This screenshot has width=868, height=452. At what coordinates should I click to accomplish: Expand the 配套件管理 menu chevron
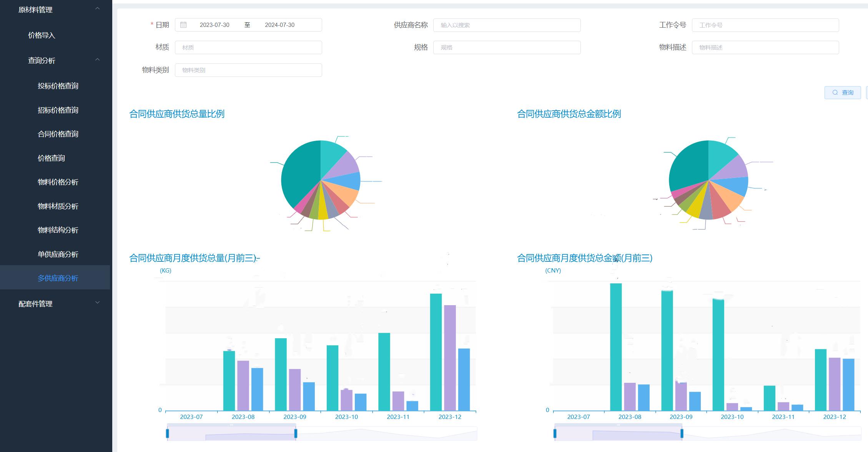pyautogui.click(x=98, y=303)
